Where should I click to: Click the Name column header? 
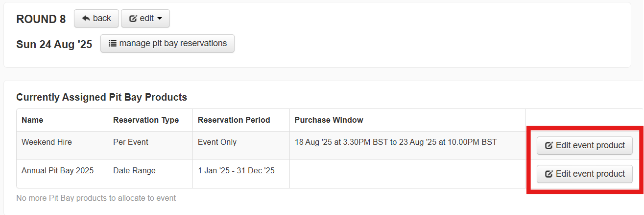tap(32, 120)
